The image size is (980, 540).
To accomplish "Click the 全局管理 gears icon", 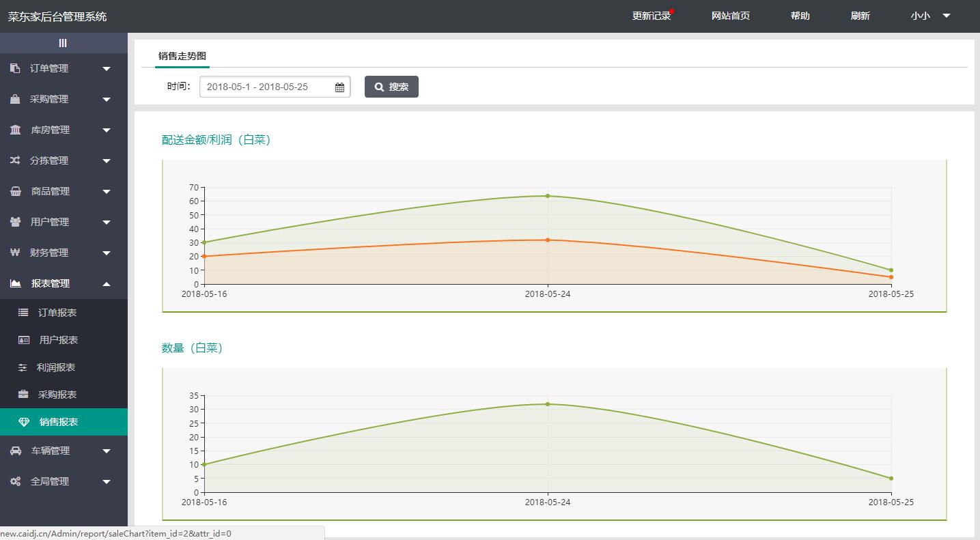I will point(15,481).
